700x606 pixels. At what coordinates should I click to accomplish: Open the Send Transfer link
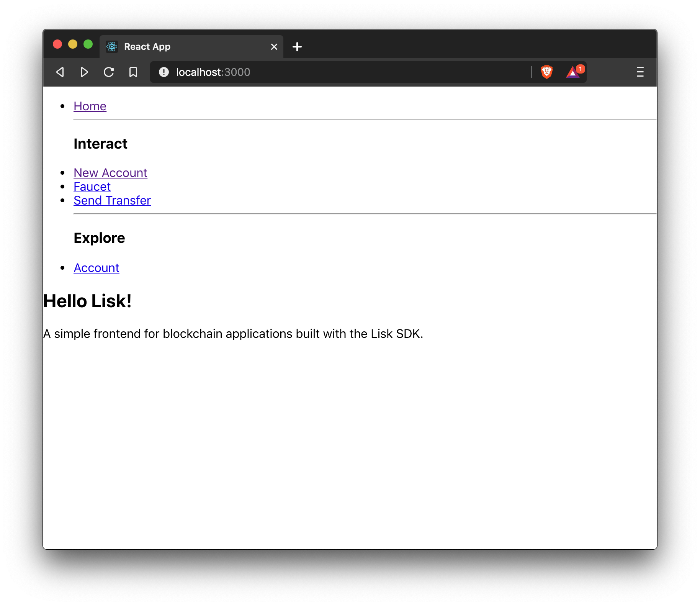112,200
